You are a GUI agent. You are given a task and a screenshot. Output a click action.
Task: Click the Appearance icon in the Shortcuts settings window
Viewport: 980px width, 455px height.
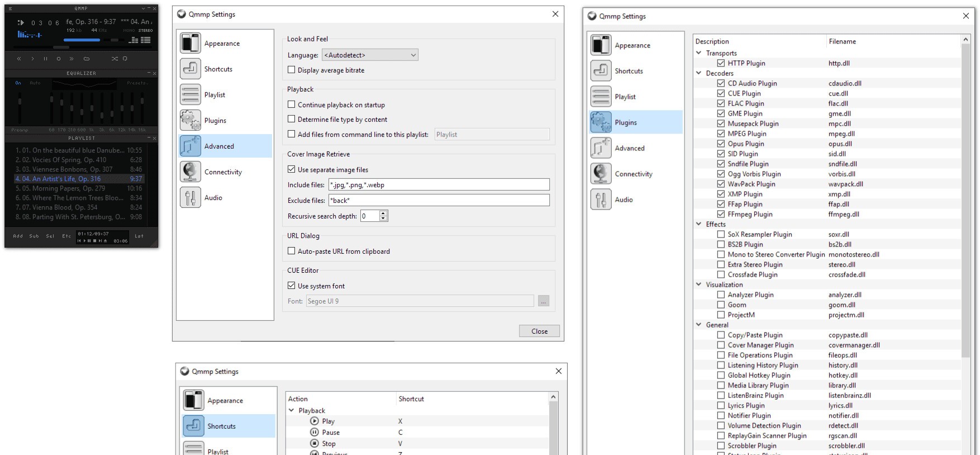pyautogui.click(x=193, y=400)
